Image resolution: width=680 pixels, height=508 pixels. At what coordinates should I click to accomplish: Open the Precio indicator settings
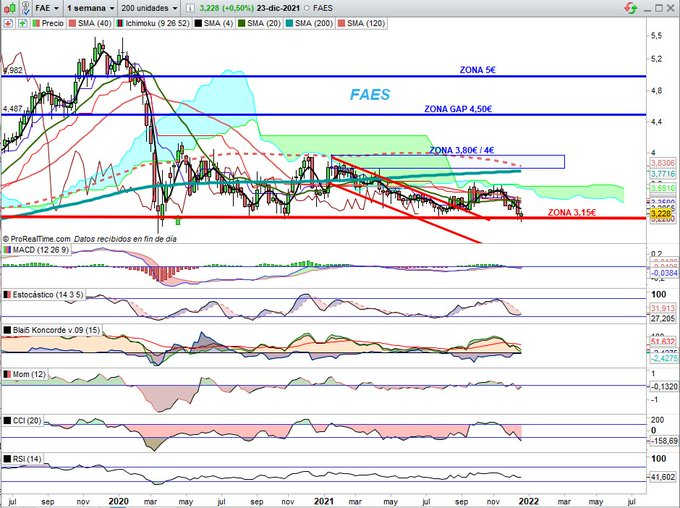tap(52, 23)
